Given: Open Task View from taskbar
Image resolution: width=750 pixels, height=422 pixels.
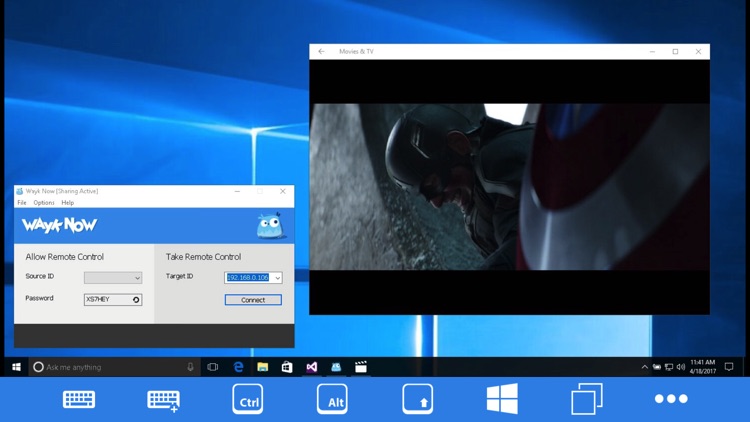Looking at the screenshot, I should (213, 367).
